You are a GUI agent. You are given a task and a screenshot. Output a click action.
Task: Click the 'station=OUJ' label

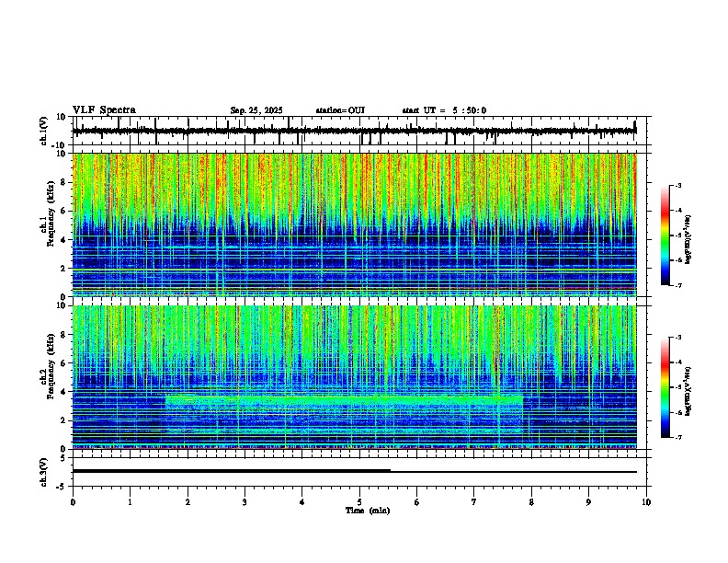[340, 110]
